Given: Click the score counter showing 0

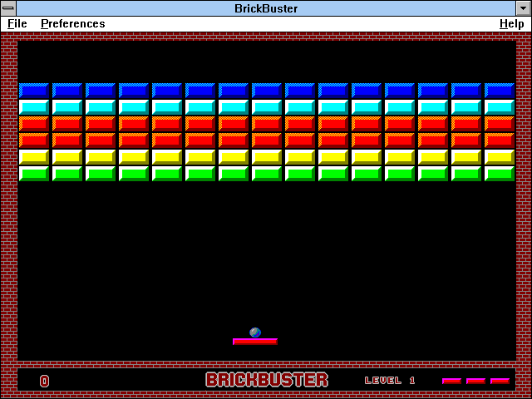Looking at the screenshot, I should click(x=45, y=381).
